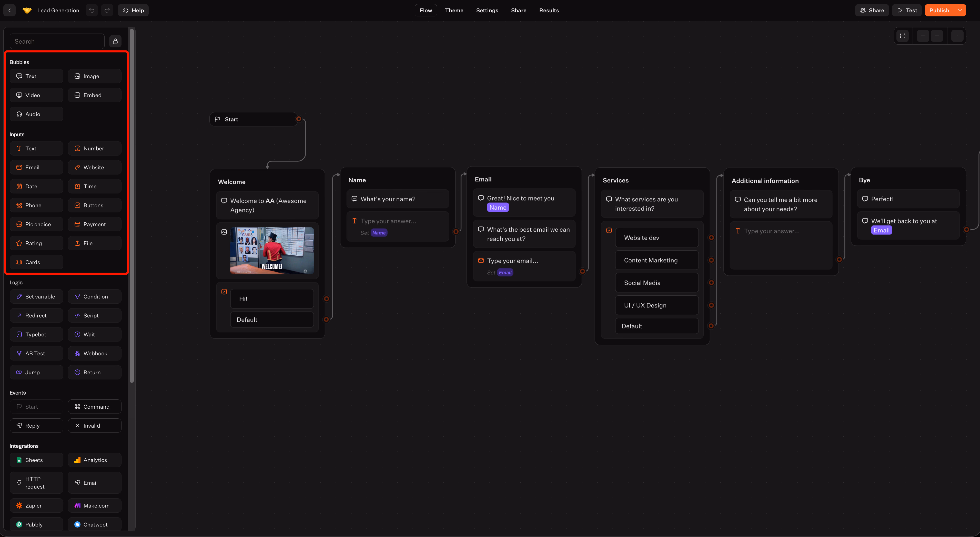
Task: Select the Pic choice input block
Action: click(36, 224)
